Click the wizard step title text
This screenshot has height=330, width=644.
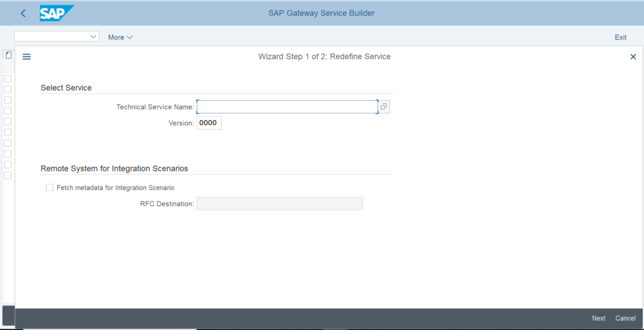point(324,57)
